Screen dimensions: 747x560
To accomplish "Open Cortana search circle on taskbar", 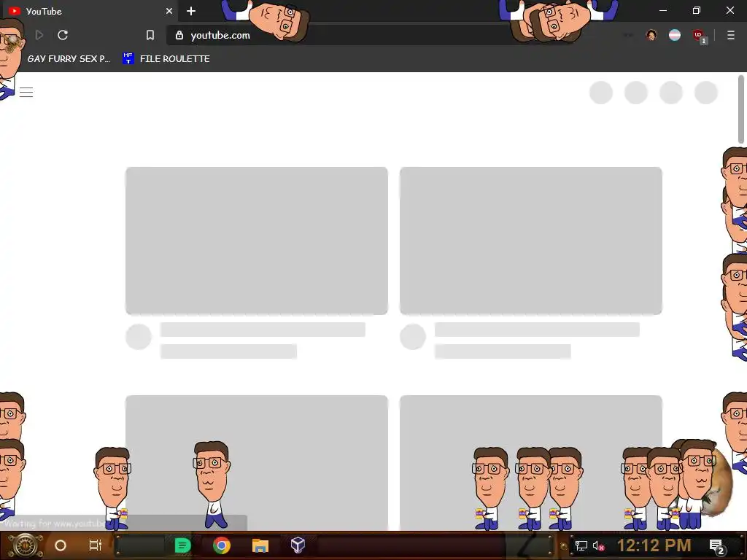I will (x=61, y=545).
